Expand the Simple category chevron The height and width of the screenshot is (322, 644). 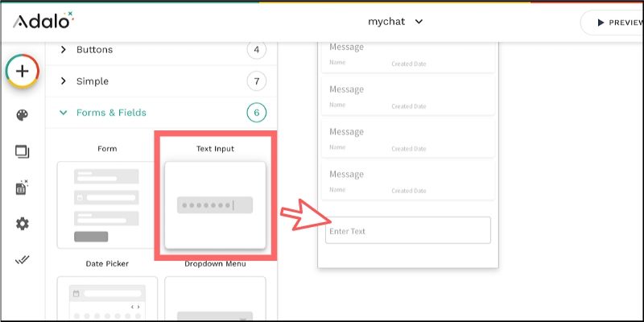click(63, 81)
